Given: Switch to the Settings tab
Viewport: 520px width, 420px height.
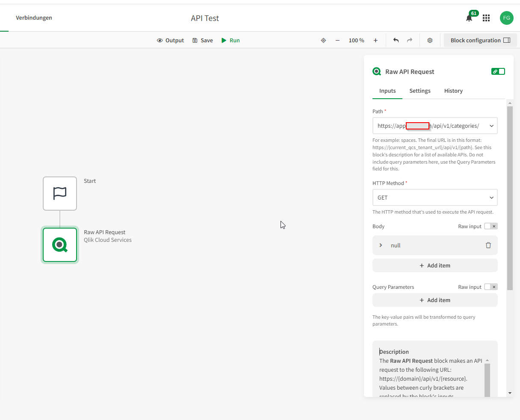Looking at the screenshot, I should click(420, 91).
